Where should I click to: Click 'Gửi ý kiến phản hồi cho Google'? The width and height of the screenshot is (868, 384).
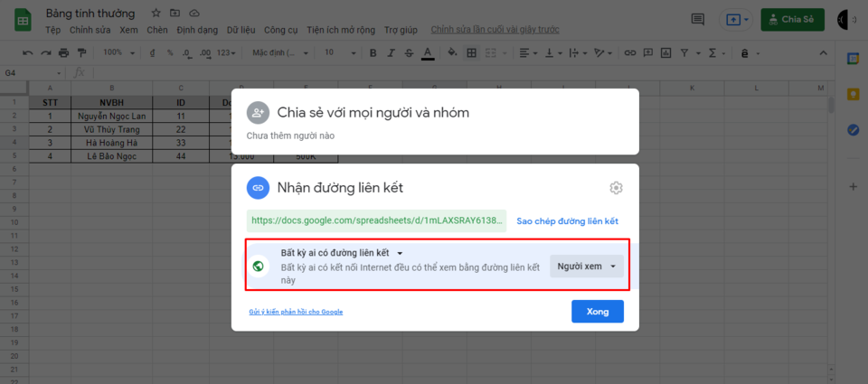click(296, 313)
